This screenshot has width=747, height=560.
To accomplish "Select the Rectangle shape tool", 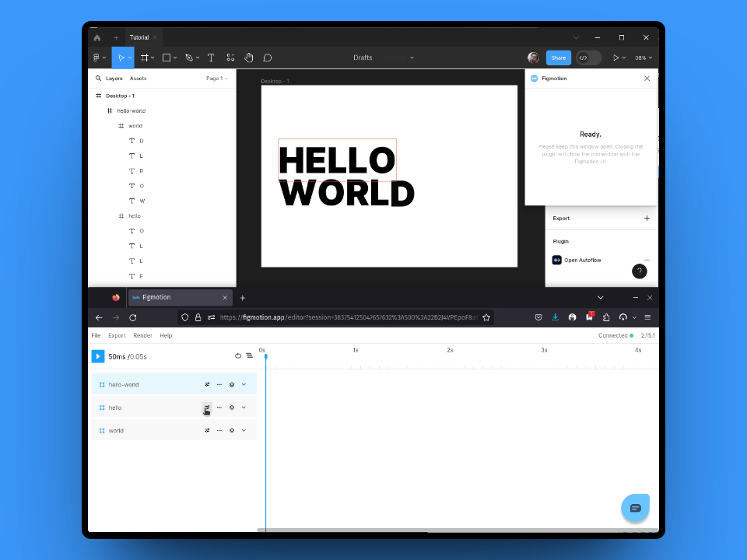I will [167, 58].
